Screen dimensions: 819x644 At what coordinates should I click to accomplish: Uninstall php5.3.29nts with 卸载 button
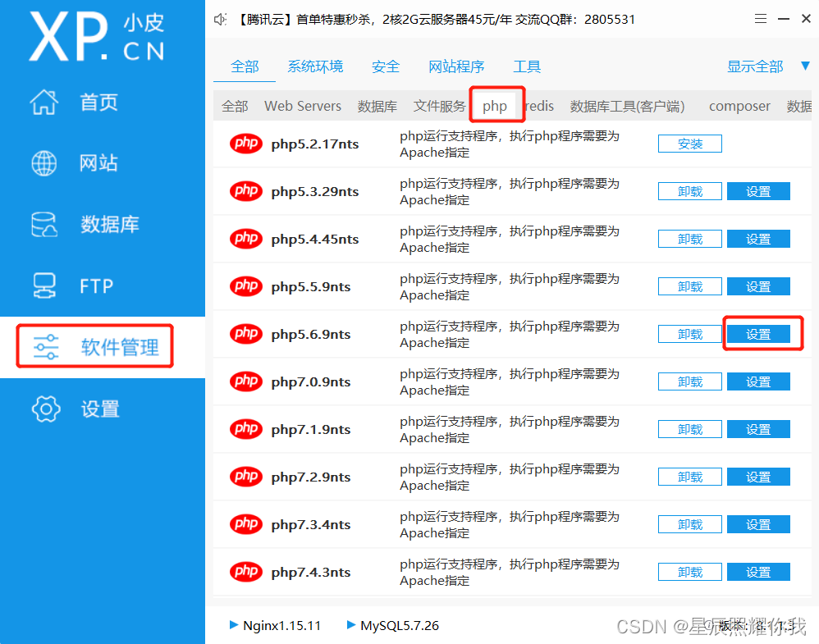click(689, 191)
